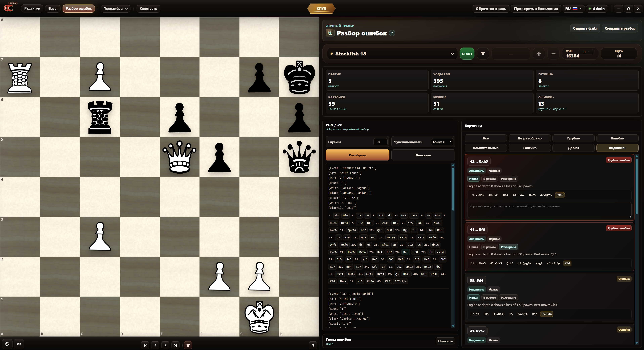Open the КЛУБ banner

[x=321, y=9]
